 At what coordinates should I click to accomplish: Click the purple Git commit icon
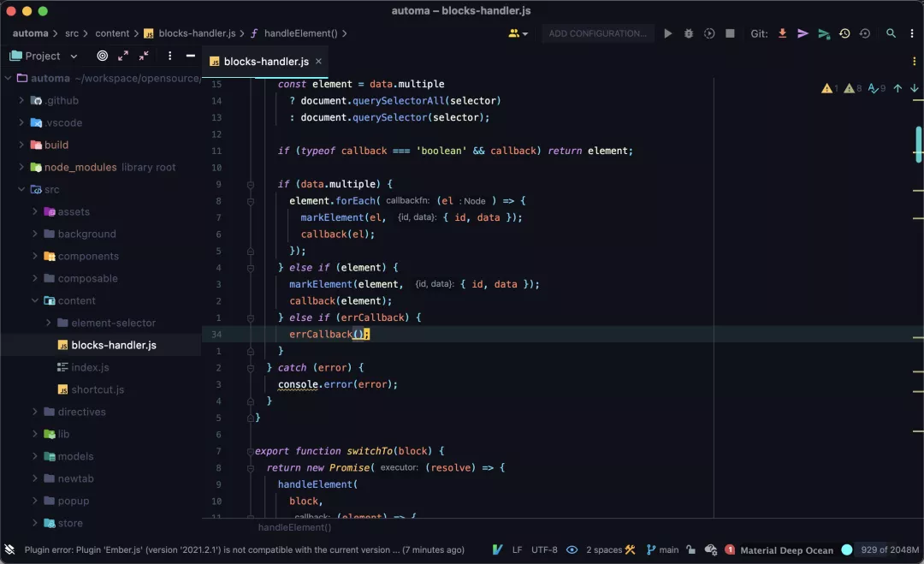click(x=803, y=33)
